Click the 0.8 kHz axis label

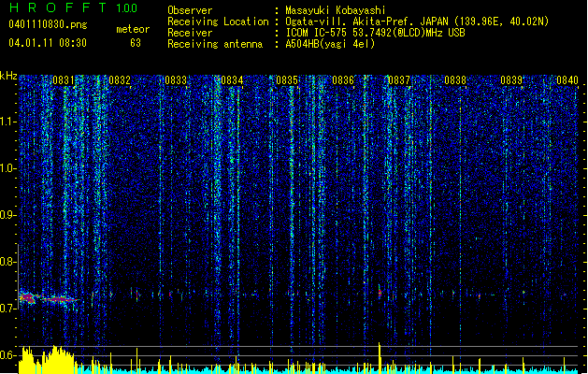pyautogui.click(x=8, y=262)
